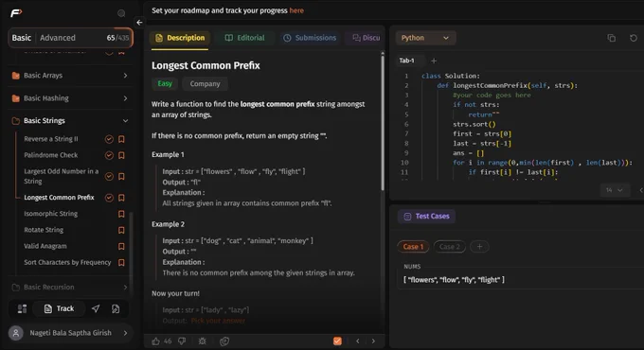The height and width of the screenshot is (350, 644).
Task: Click the Track button
Action: coord(59,308)
